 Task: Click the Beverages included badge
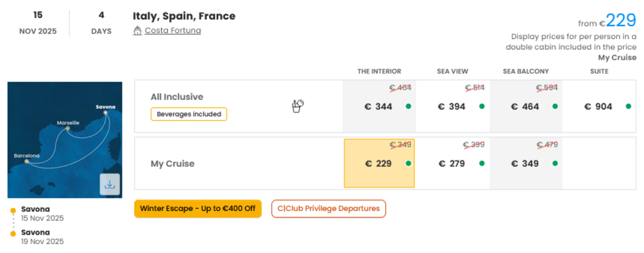(x=189, y=114)
